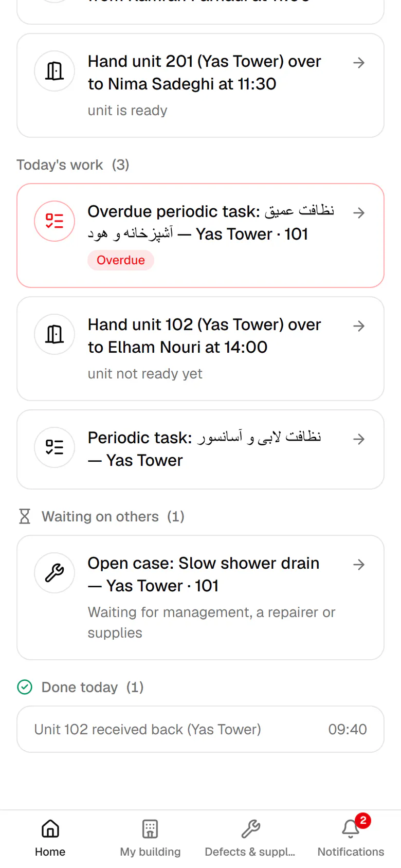Image resolution: width=401 pixels, height=868 pixels.
Task: Open arrow on lobby periodic task card
Action: [359, 439]
